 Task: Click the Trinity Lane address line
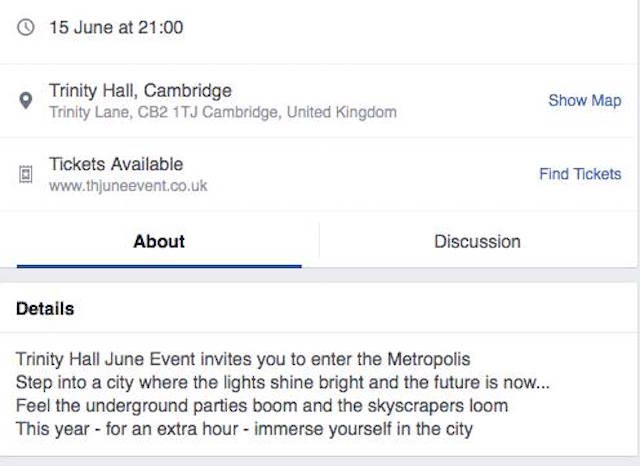click(223, 112)
